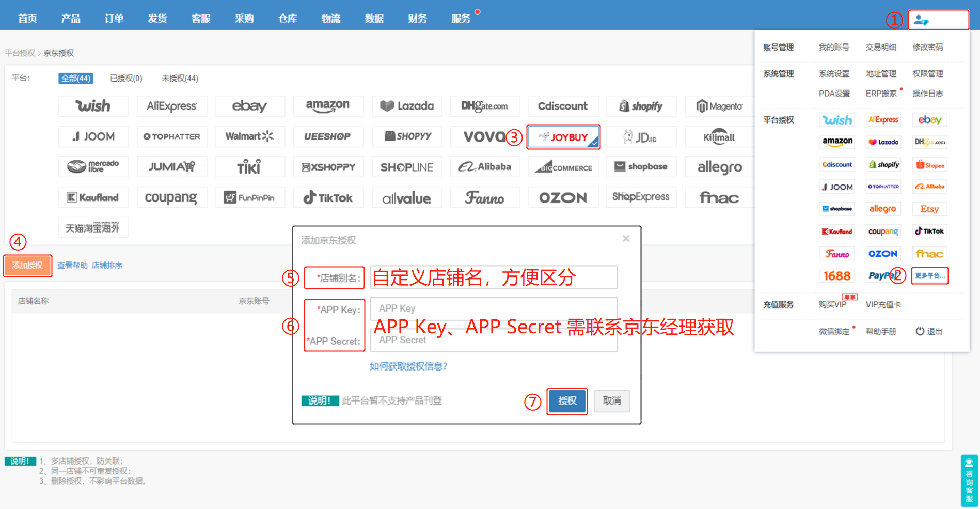This screenshot has width=980, height=509.
Task: Open 购买VIP in 充值服务
Action: (833, 305)
